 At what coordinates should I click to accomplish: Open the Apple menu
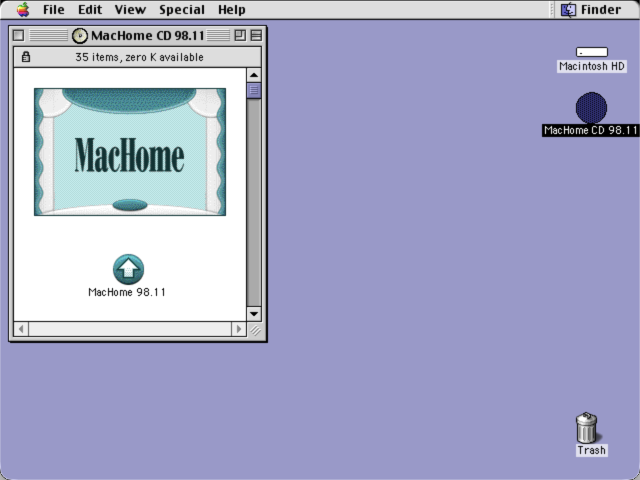(x=23, y=9)
